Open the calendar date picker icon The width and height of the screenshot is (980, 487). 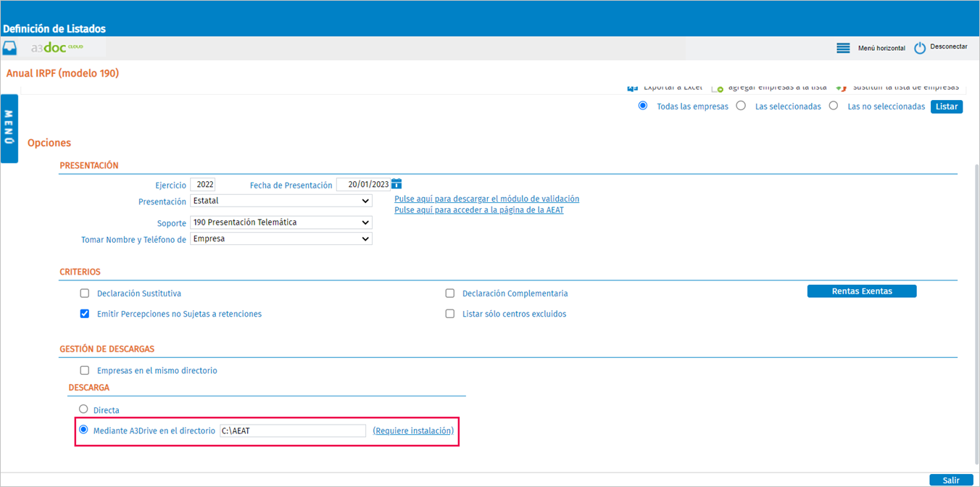tap(396, 184)
